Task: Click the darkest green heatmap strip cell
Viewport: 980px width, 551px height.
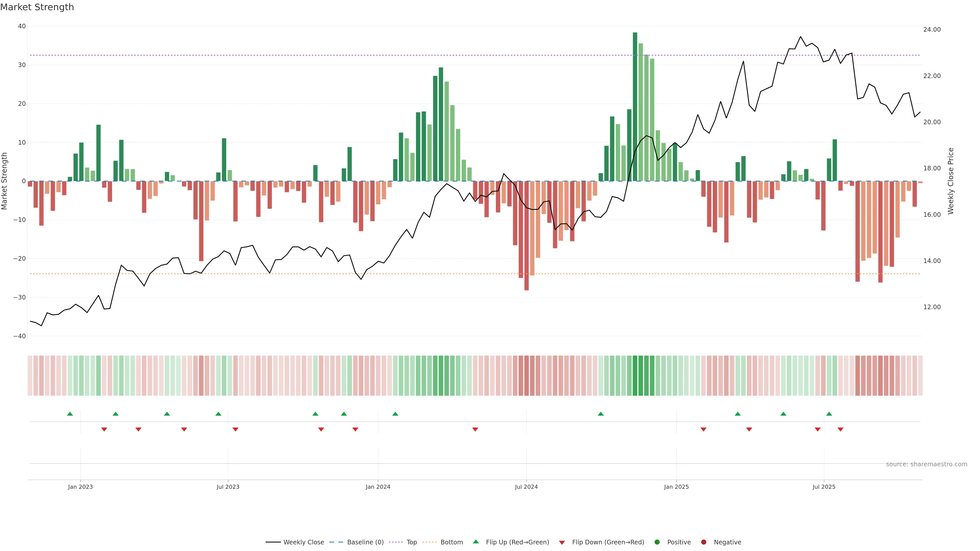Action: click(635, 376)
